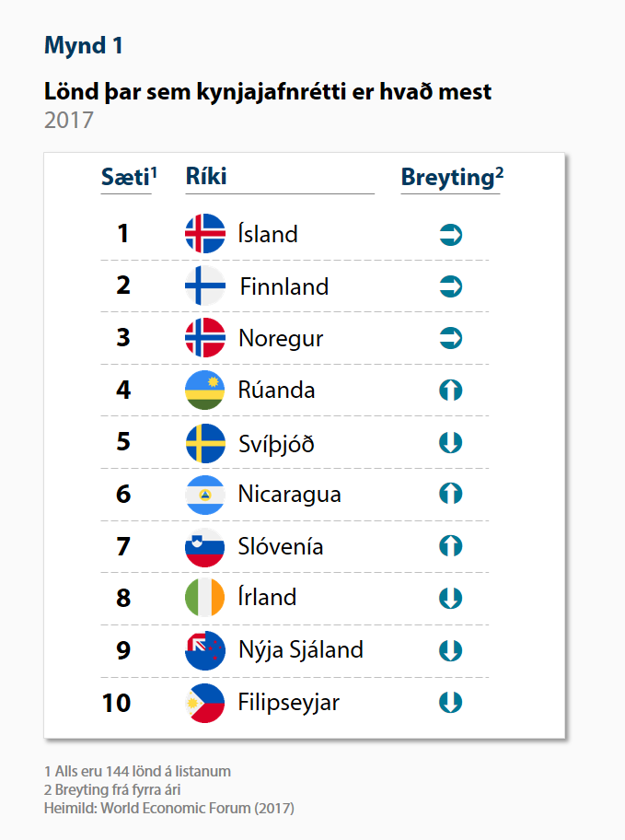Click the Slovenia flag icon

tap(205, 547)
